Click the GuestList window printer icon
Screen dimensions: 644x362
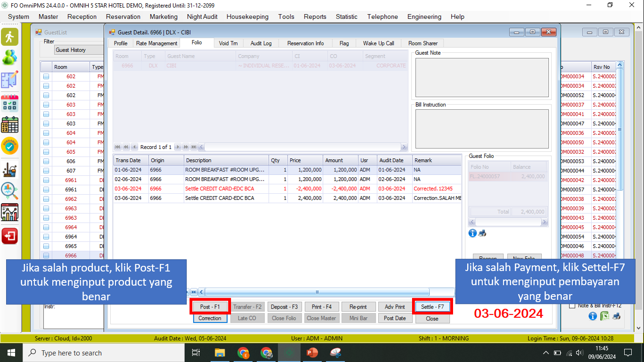616,316
